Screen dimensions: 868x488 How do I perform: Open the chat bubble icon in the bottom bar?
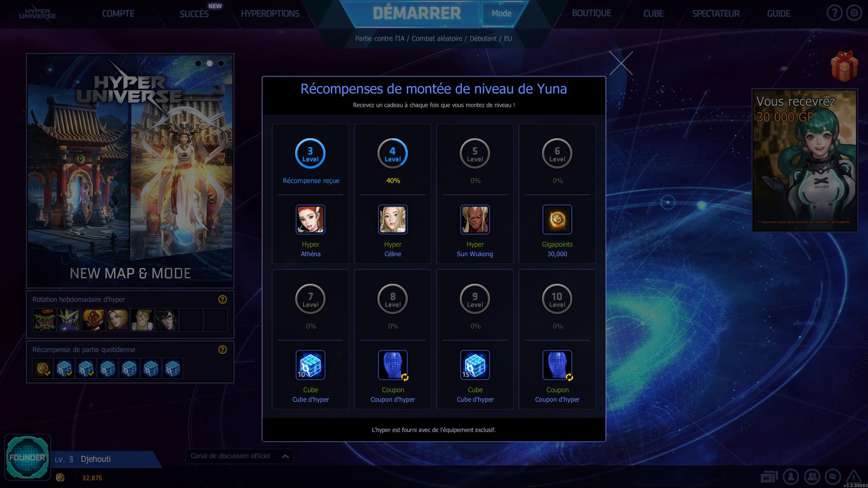click(x=833, y=477)
